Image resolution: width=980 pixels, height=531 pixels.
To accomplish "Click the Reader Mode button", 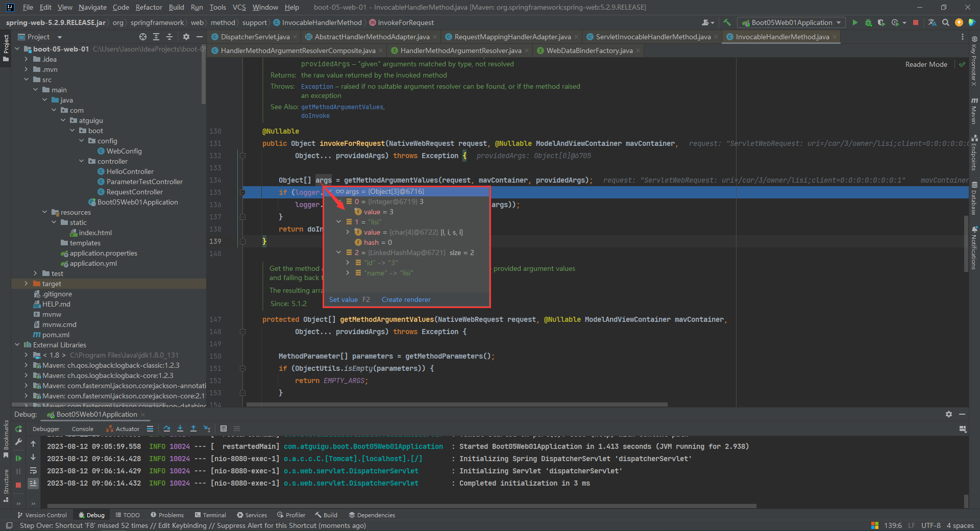I will coord(926,64).
